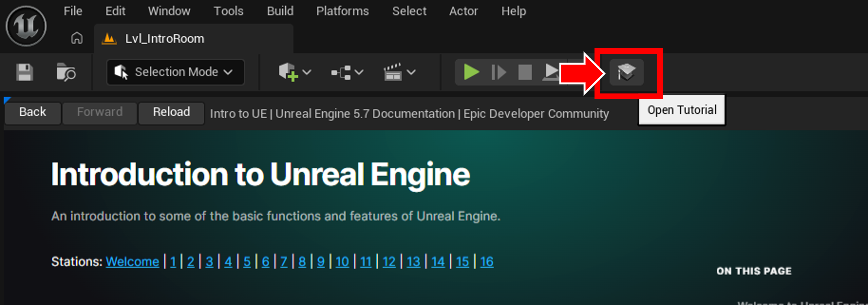Expand the Blueprints dropdown arrow

pyautogui.click(x=359, y=72)
